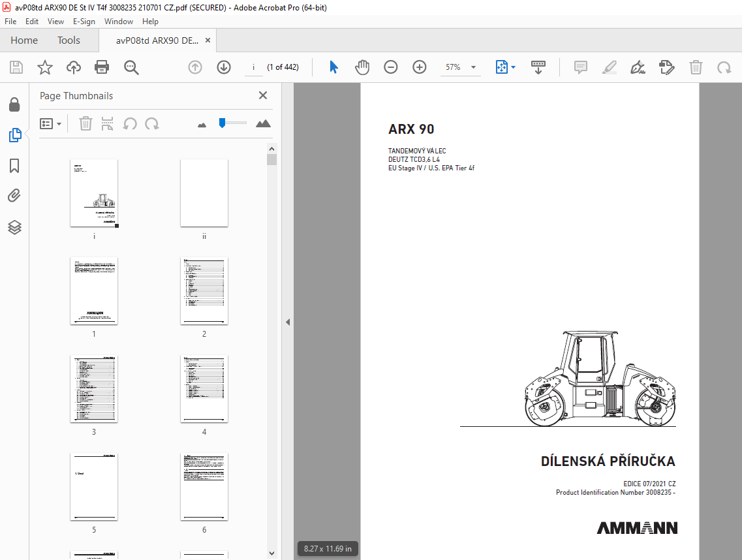Open the Bookmarks panel

click(14, 166)
